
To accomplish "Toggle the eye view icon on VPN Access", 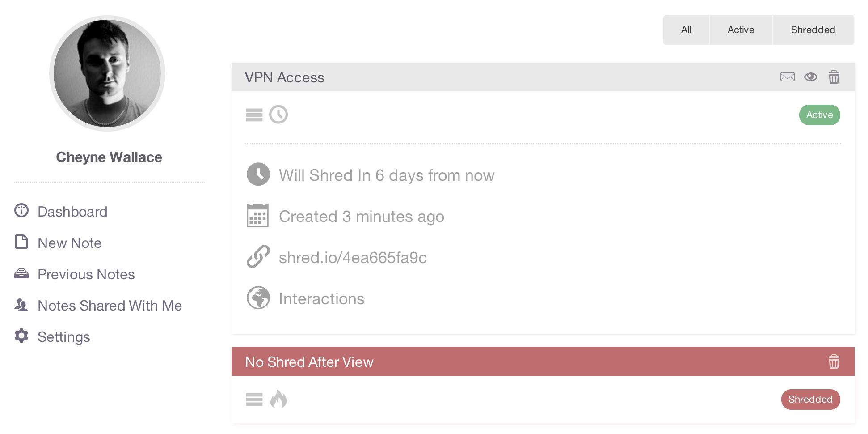I will coord(810,77).
